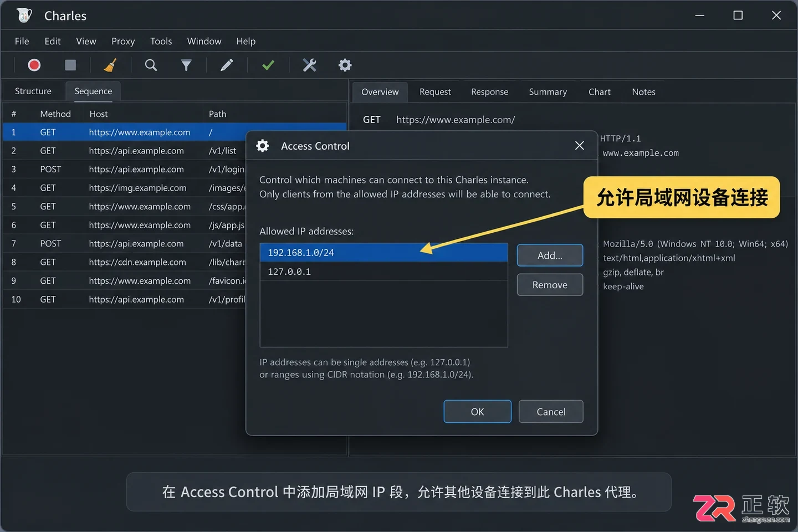The image size is (798, 532).
Task: Click the Filter funnel icon
Action: [x=186, y=65]
